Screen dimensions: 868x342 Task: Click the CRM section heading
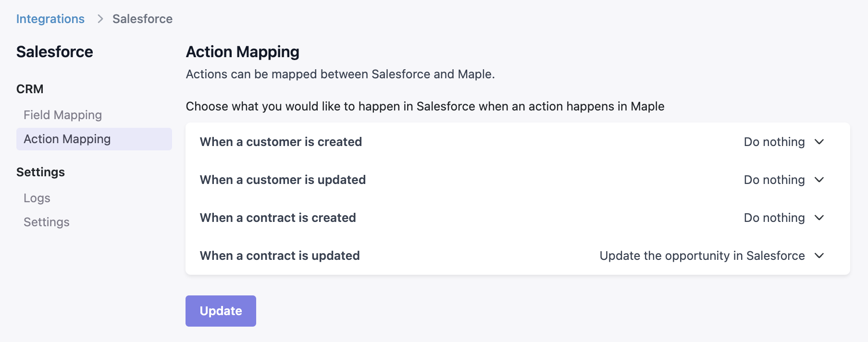coord(30,89)
